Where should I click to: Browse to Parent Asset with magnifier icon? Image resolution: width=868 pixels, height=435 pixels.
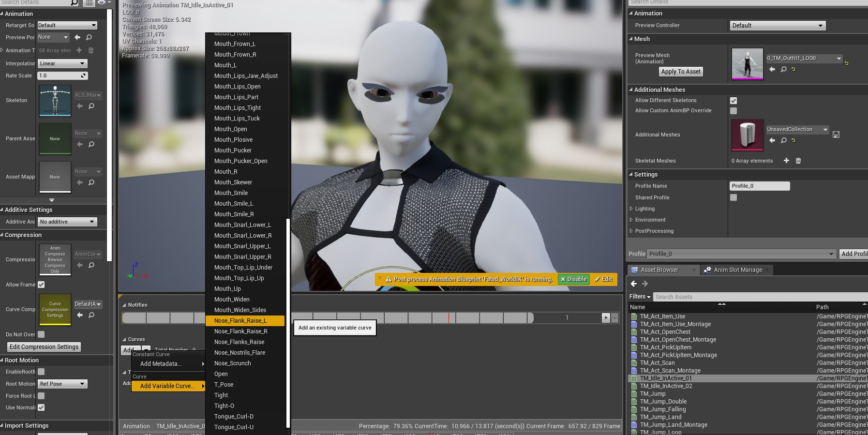click(x=91, y=144)
